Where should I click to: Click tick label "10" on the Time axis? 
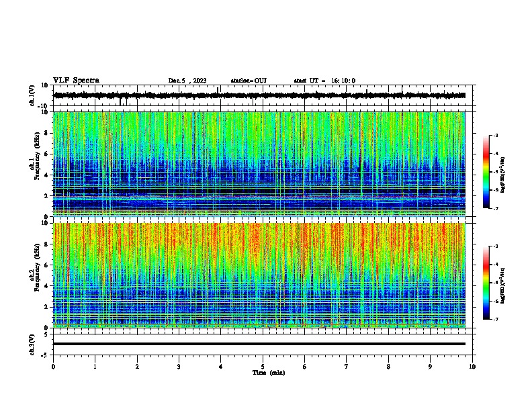point(472,367)
